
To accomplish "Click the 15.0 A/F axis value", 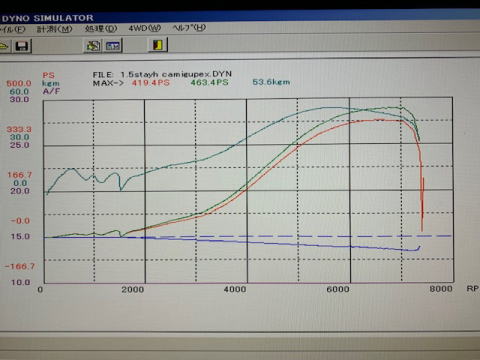I will pos(20,236).
